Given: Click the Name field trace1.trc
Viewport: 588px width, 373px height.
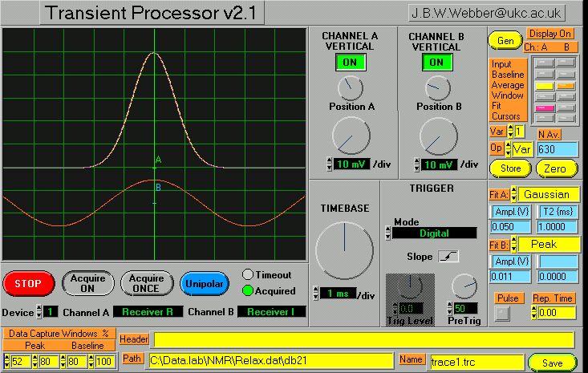Looking at the screenshot, I should 477,362.
